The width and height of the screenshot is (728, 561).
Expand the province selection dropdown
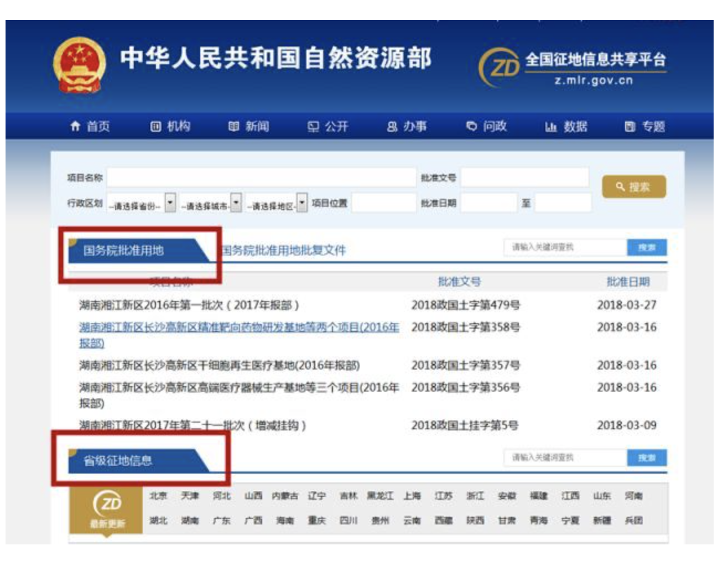pyautogui.click(x=170, y=203)
